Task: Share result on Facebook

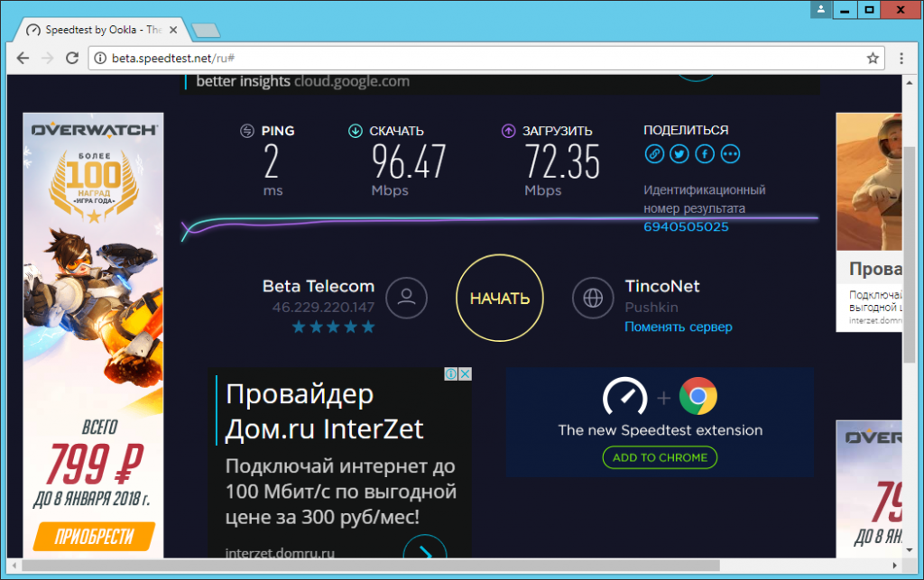Action: [705, 154]
